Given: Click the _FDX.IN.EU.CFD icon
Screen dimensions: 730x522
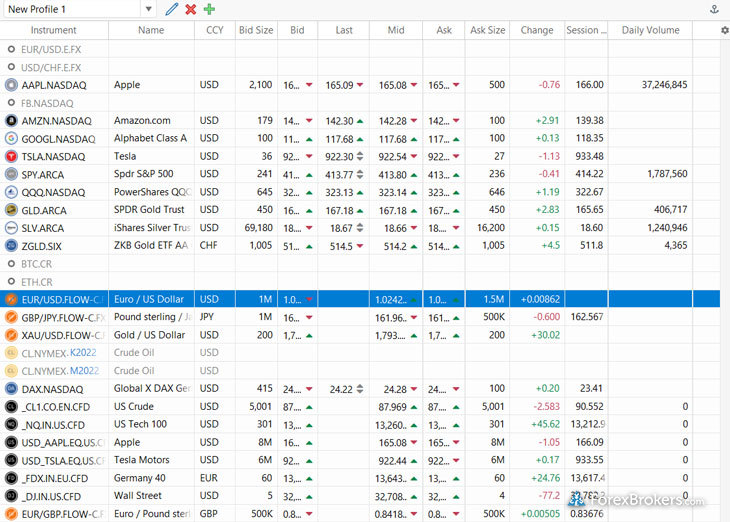Looking at the screenshot, I should [x=11, y=478].
